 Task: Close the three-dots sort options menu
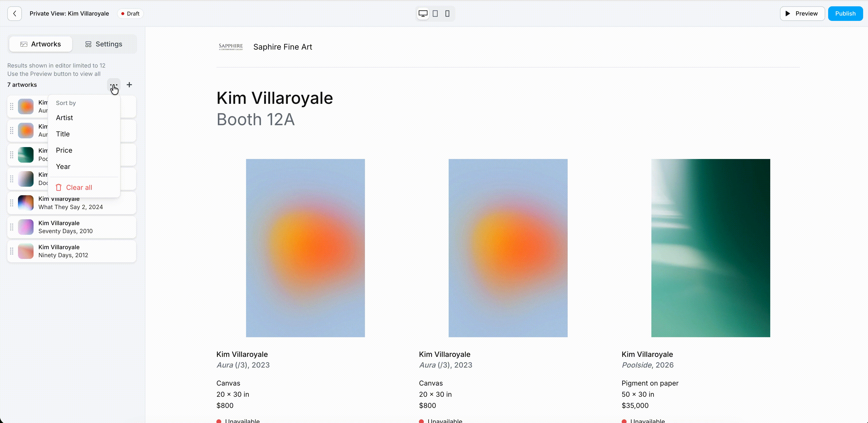[114, 85]
